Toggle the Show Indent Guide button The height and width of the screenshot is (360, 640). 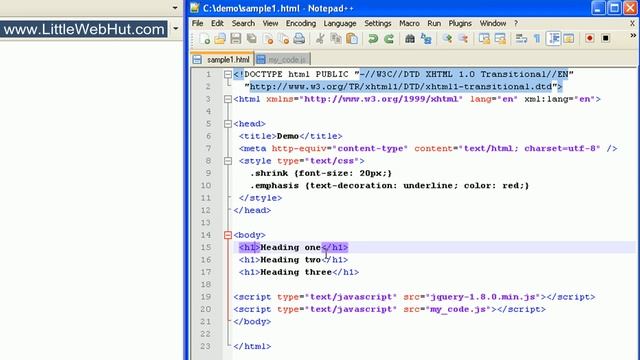(x=553, y=39)
